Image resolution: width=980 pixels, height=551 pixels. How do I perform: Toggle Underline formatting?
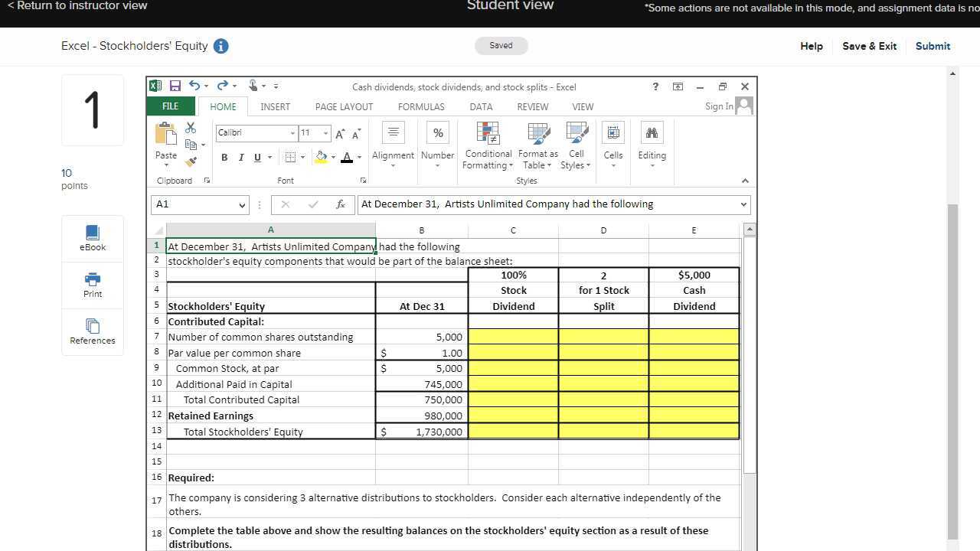click(257, 158)
